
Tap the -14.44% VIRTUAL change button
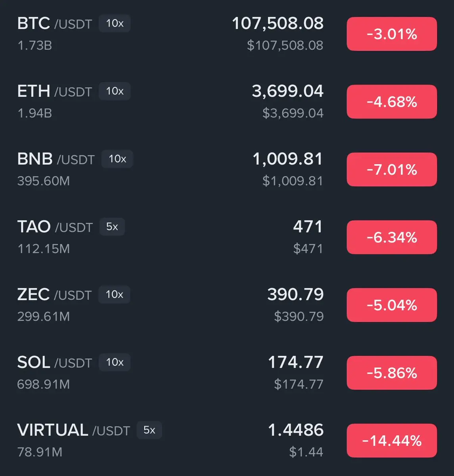click(x=392, y=441)
